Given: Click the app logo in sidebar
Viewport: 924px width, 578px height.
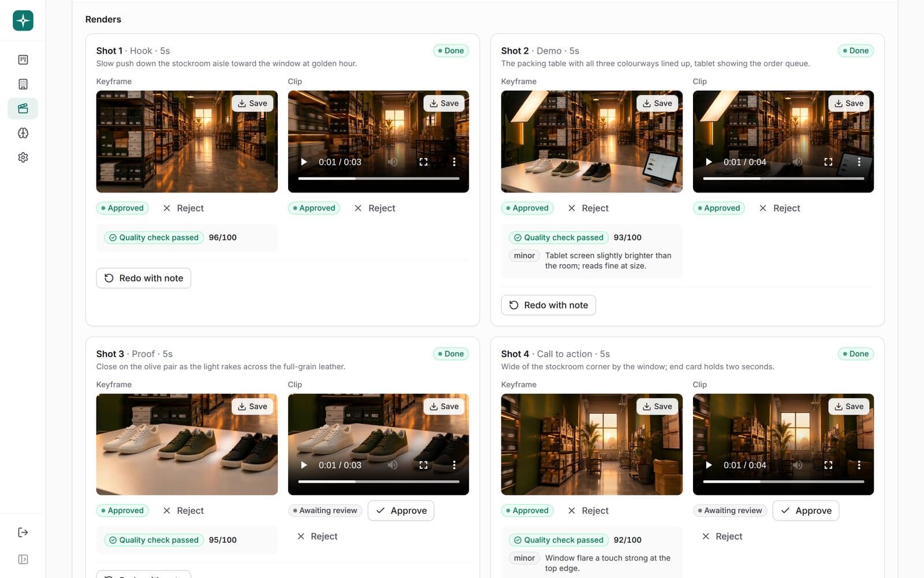Looking at the screenshot, I should coord(23,20).
